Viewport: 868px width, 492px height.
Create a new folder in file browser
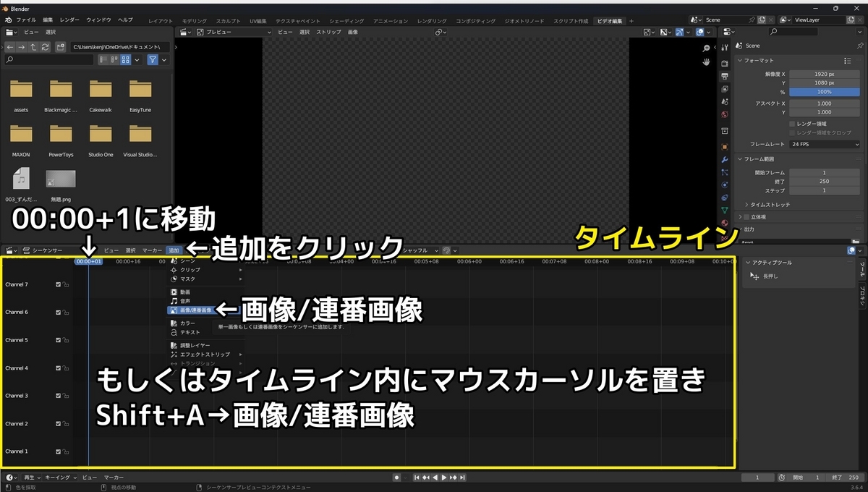point(60,47)
